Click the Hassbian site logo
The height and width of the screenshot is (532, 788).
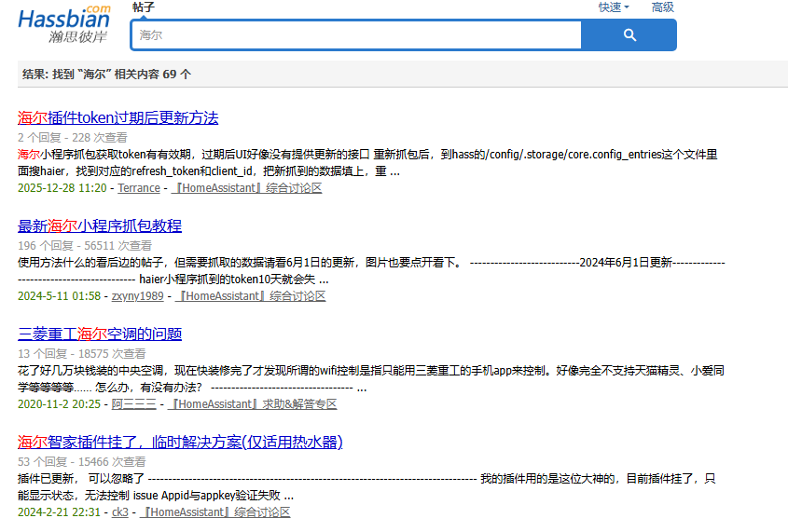point(63,24)
